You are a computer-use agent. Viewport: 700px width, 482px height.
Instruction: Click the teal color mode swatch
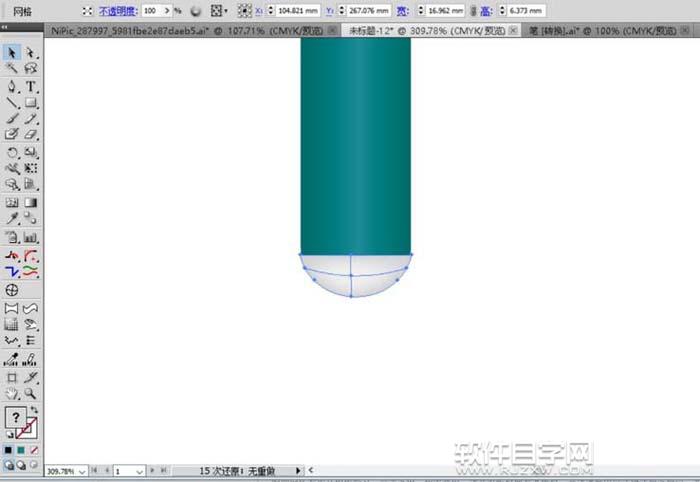click(21, 450)
